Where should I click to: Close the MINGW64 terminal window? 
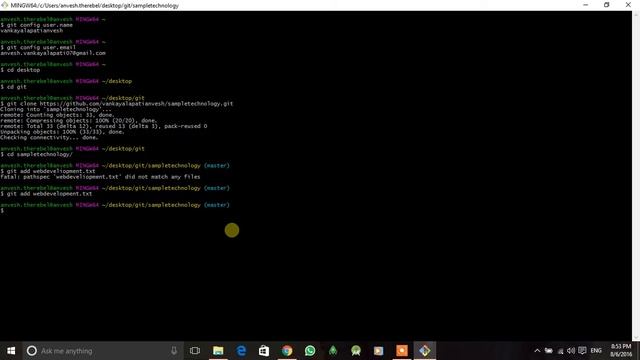[628, 5]
